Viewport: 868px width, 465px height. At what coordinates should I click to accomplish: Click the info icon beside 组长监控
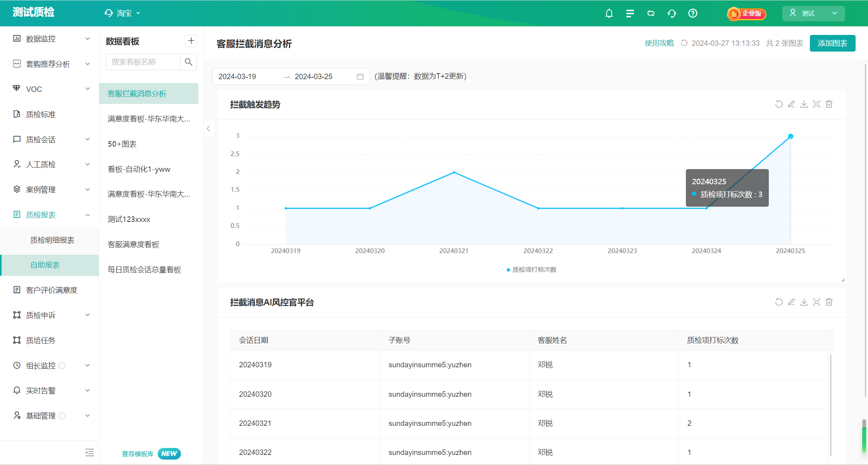[62, 365]
